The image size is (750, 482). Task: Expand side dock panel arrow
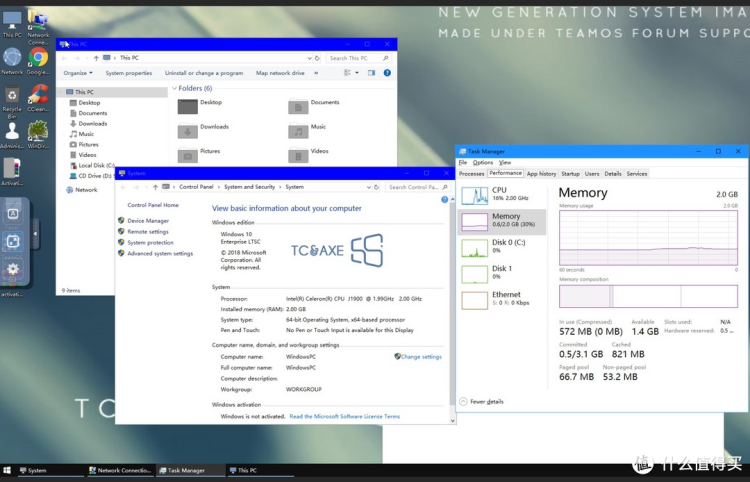[x=35, y=234]
